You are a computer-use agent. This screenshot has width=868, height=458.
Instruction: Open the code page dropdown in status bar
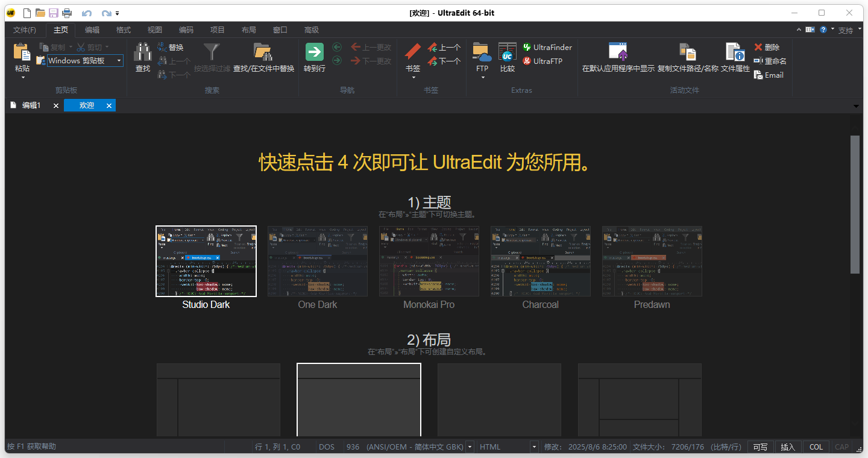pos(470,447)
